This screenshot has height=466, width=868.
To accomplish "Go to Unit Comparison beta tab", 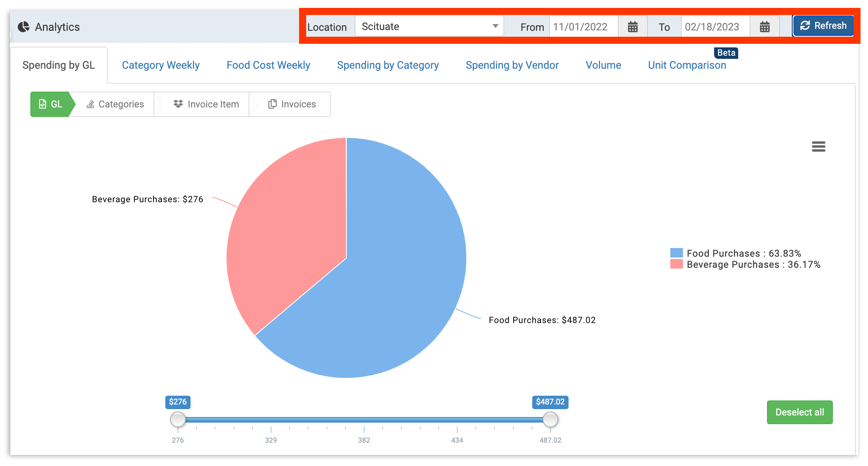I will point(687,65).
